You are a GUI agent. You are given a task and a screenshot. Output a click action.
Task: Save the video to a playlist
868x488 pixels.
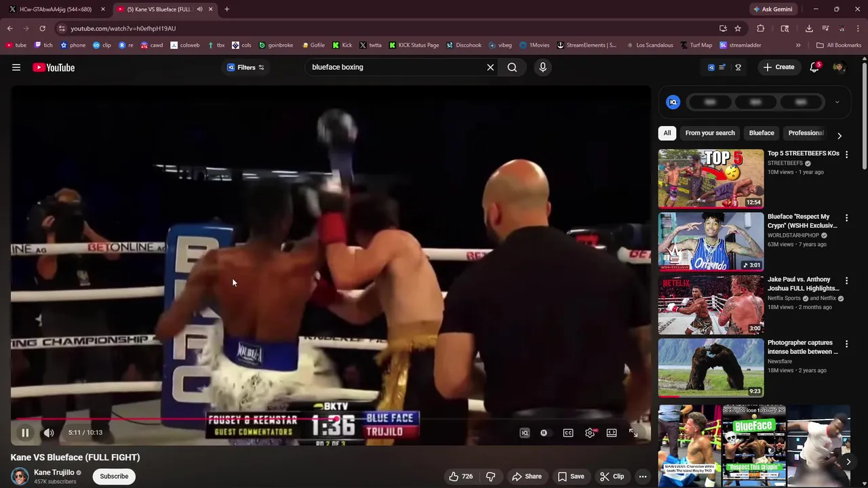click(571, 476)
